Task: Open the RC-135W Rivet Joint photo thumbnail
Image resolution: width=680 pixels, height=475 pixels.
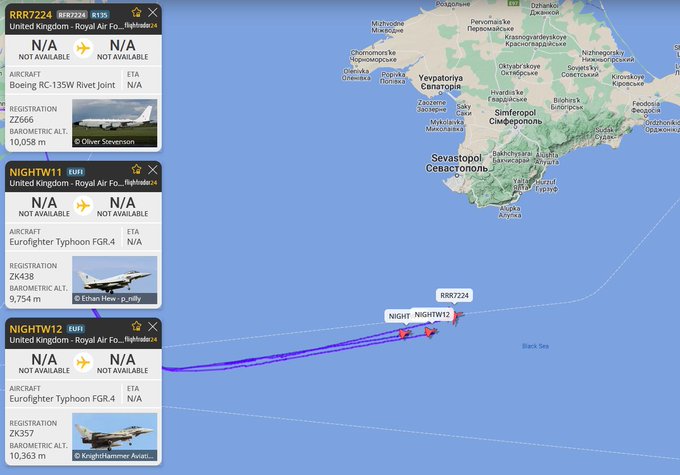Action: pyautogui.click(x=114, y=123)
